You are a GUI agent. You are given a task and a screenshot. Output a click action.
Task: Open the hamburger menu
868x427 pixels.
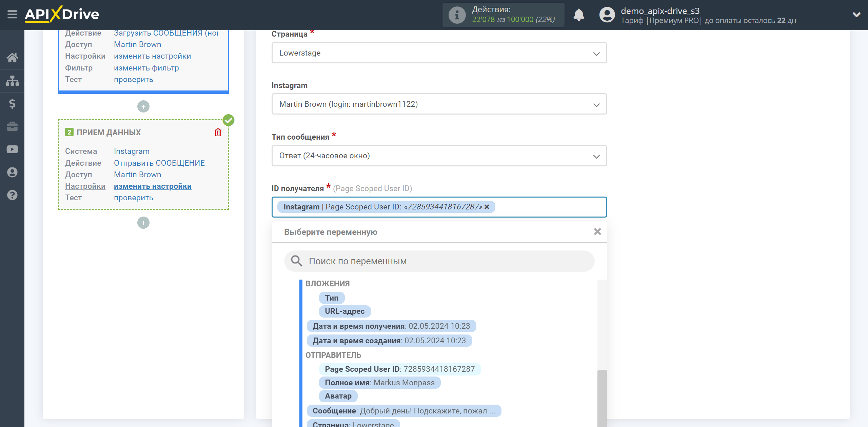pyautogui.click(x=12, y=14)
